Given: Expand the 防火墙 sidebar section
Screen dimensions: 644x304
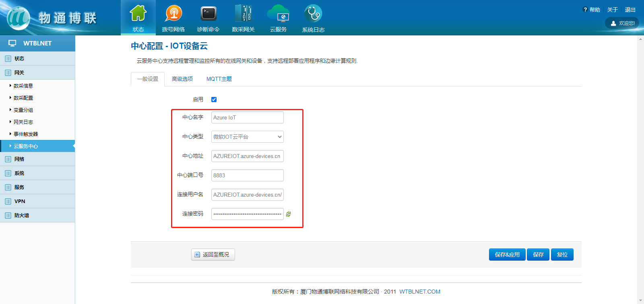Looking at the screenshot, I should tap(37, 215).
